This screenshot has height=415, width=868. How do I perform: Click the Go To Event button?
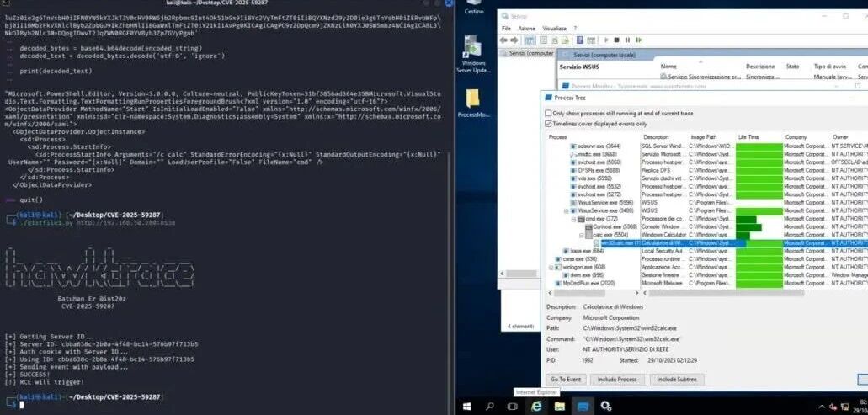pos(565,379)
